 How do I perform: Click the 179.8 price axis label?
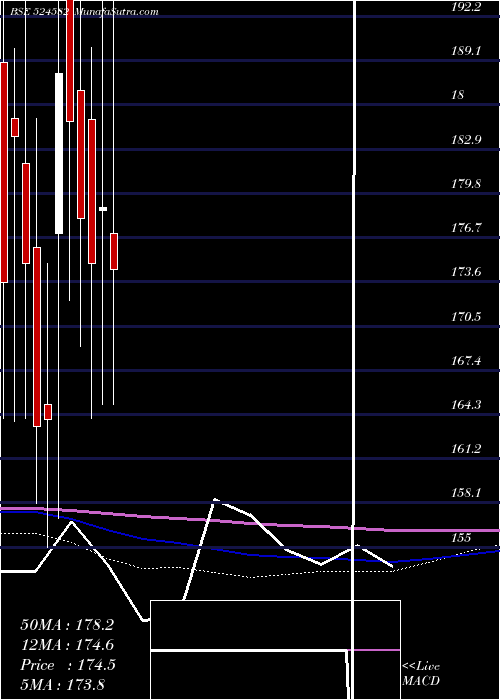465,184
